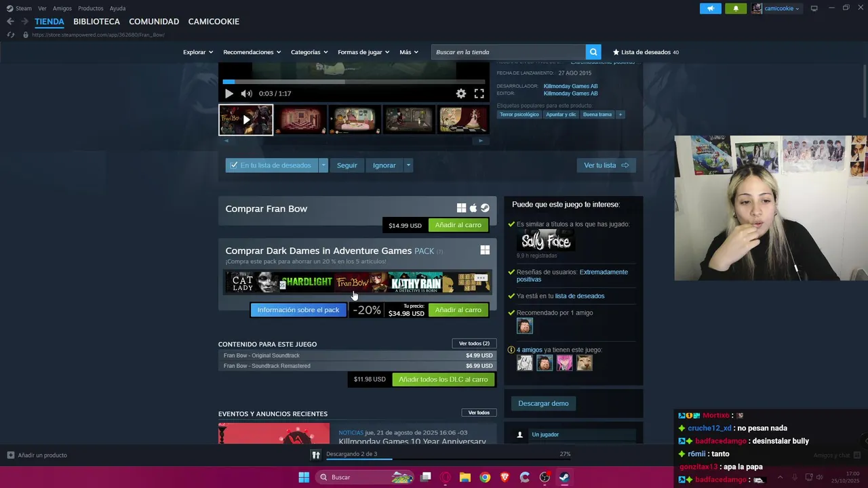Click the Windows platform icon in Comprar Fran Bow
Image resolution: width=868 pixels, height=488 pixels.
coord(461,208)
